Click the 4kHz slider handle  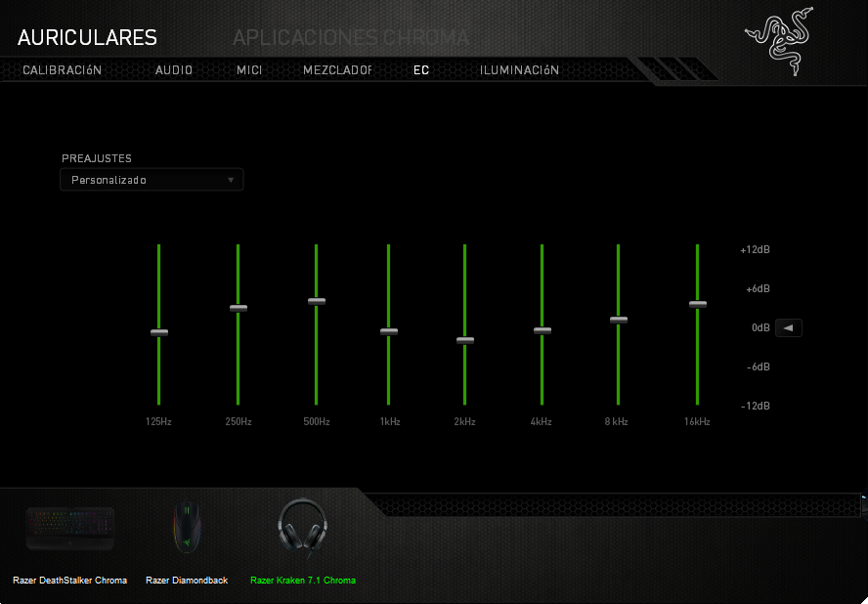click(x=542, y=330)
